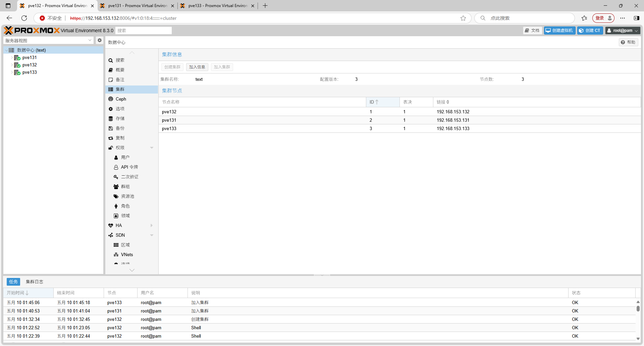This screenshot has width=644, height=346.
Task: Expand the pve133 tree node
Action: [12, 72]
